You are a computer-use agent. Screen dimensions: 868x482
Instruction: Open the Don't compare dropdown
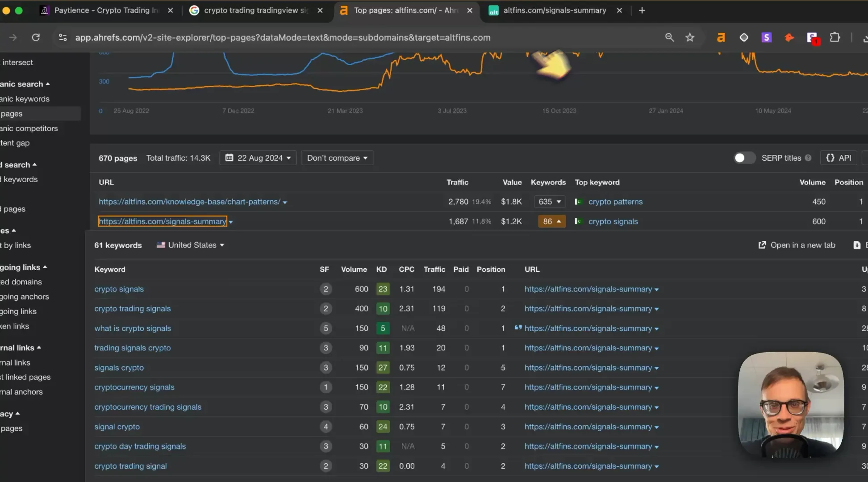(337, 158)
